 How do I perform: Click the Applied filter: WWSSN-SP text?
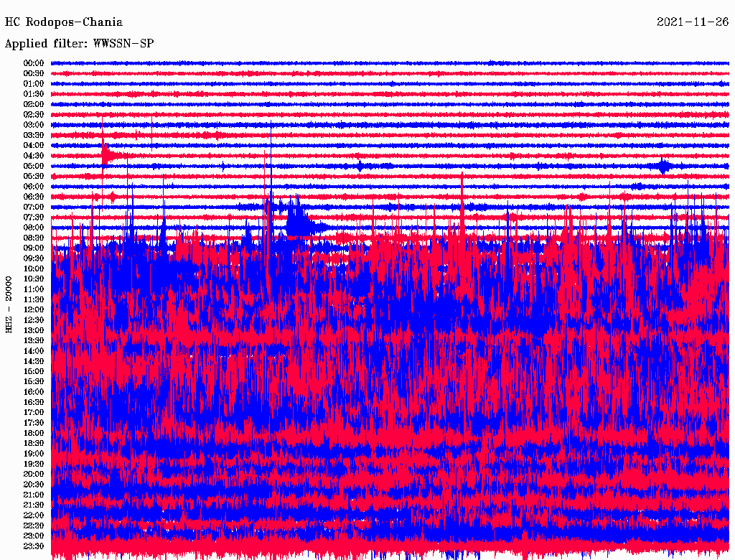tap(79, 44)
